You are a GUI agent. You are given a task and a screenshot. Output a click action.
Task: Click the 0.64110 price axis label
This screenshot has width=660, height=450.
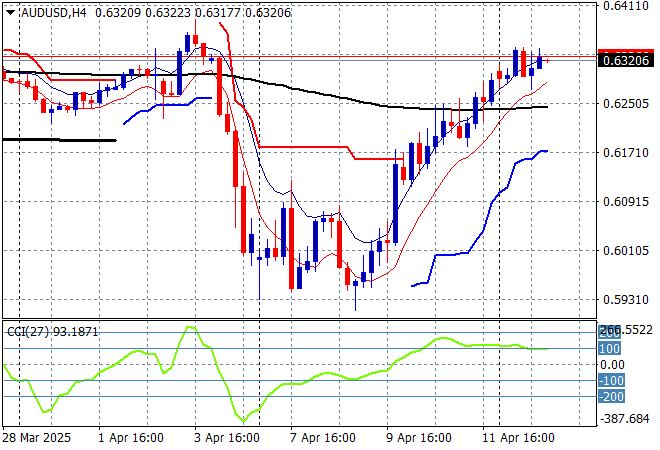626,5
